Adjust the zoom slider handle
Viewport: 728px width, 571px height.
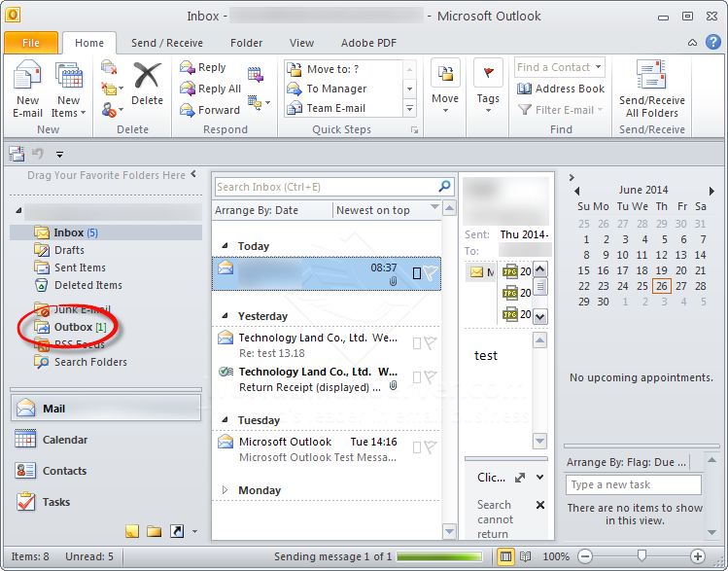(x=641, y=555)
